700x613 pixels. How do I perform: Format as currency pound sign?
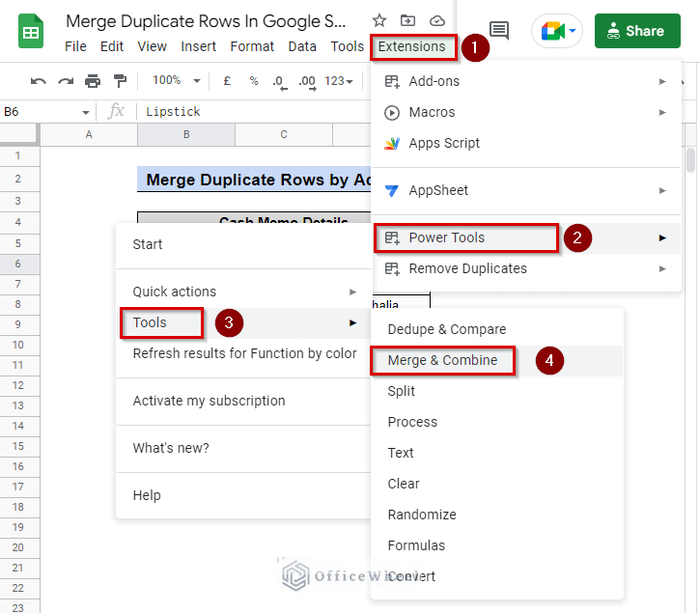[x=227, y=81]
